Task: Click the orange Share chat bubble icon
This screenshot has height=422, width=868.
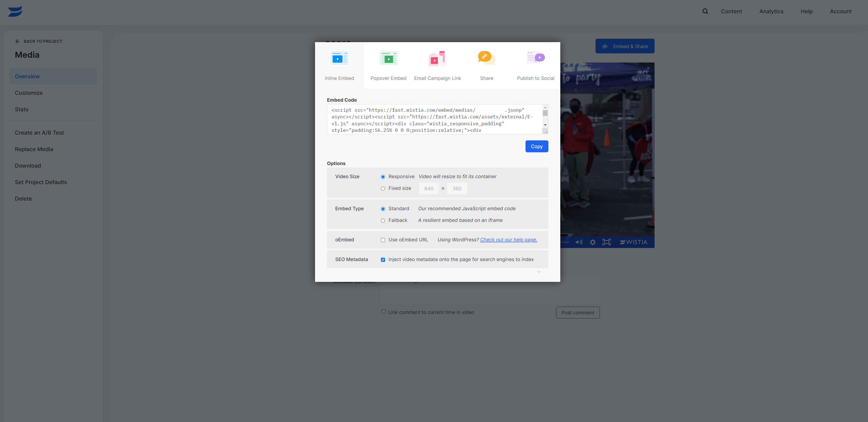Action: [x=486, y=58]
